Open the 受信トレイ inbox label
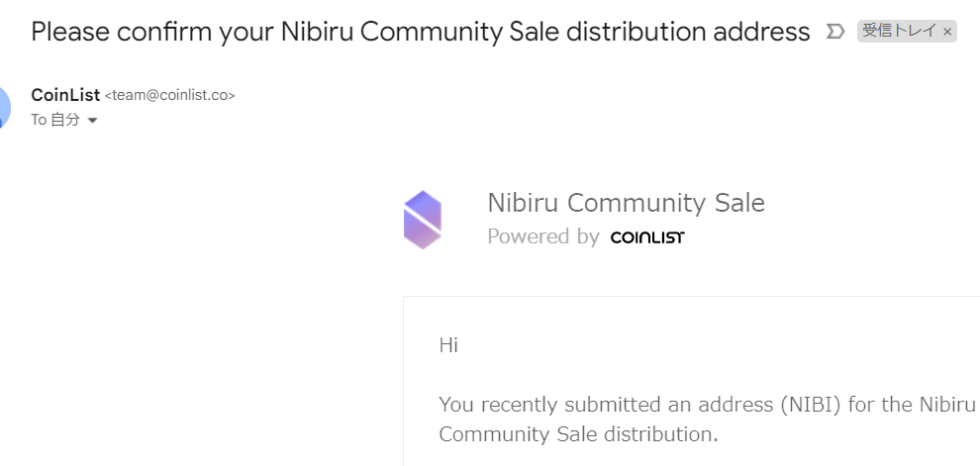The image size is (980, 466). click(899, 32)
